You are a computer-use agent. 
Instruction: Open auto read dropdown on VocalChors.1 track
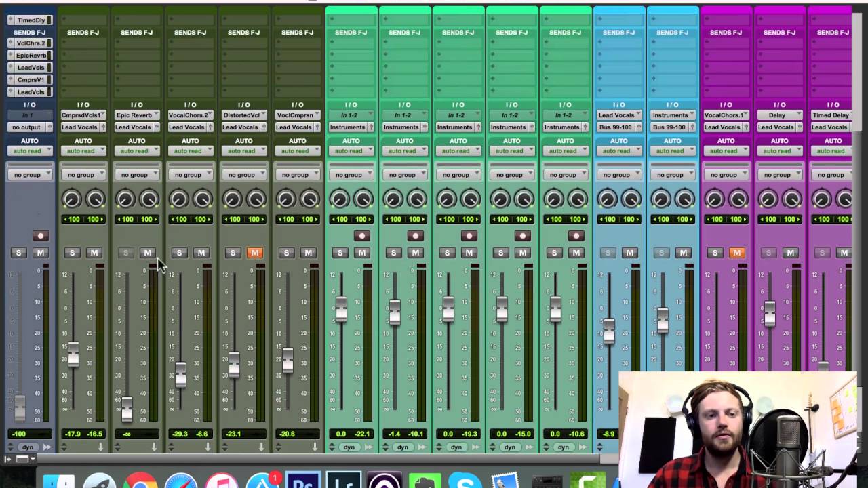tap(726, 151)
